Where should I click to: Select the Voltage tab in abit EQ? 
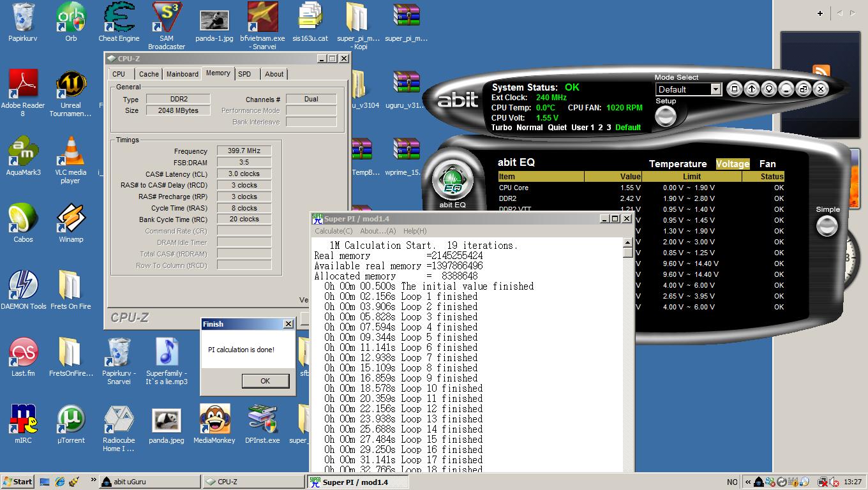click(733, 164)
